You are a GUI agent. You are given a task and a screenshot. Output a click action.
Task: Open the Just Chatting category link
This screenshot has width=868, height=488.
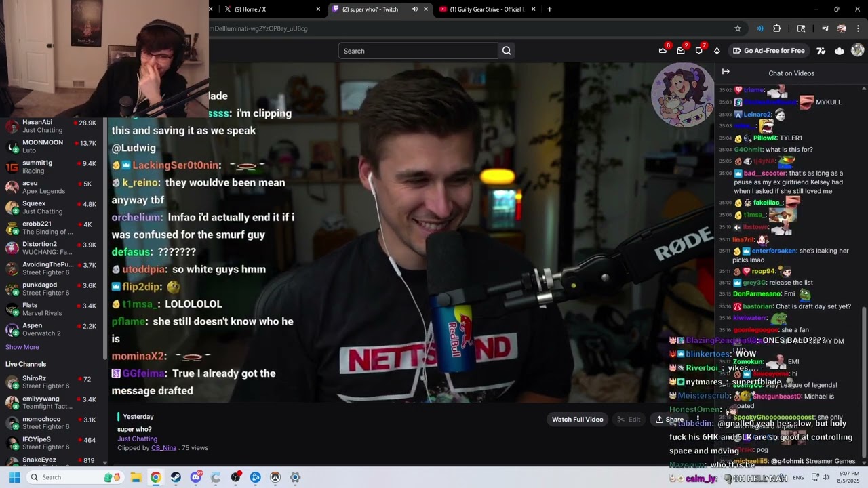tap(137, 439)
